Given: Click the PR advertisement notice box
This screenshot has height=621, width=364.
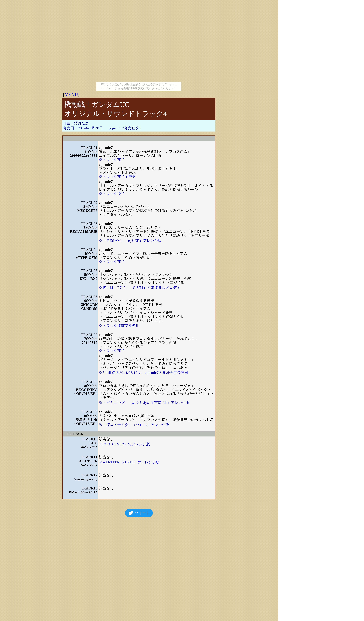Looking at the screenshot, I should 139,87.
